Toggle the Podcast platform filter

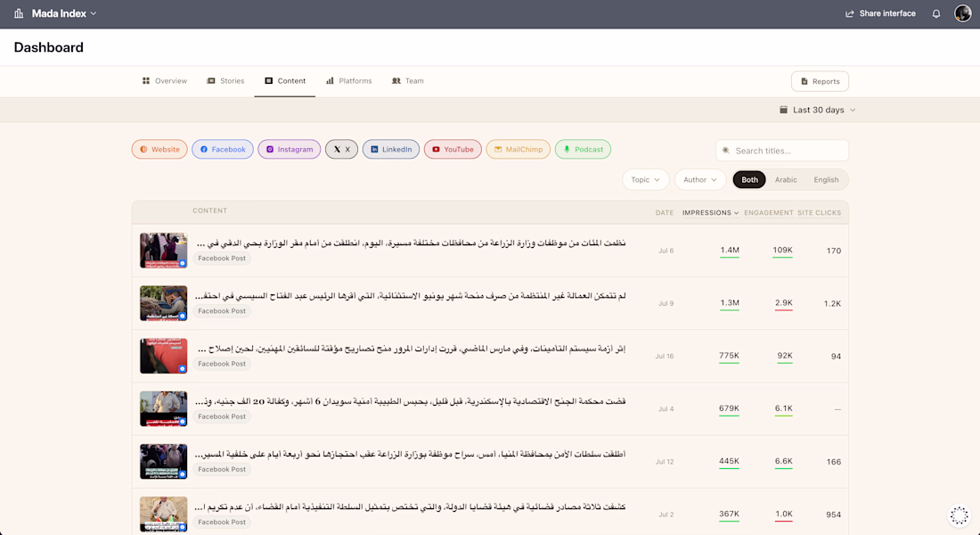click(x=583, y=149)
